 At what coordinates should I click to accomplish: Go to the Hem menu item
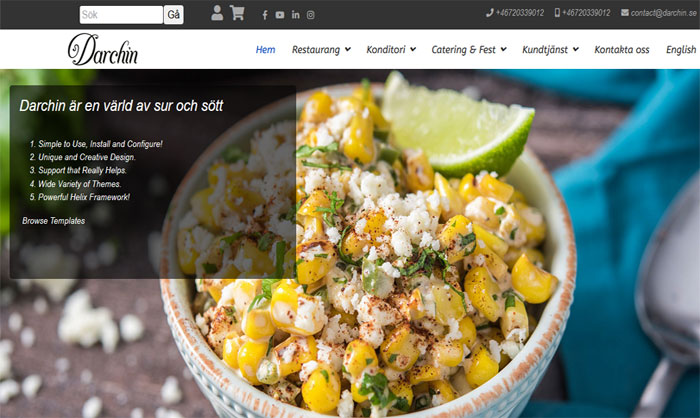click(265, 50)
